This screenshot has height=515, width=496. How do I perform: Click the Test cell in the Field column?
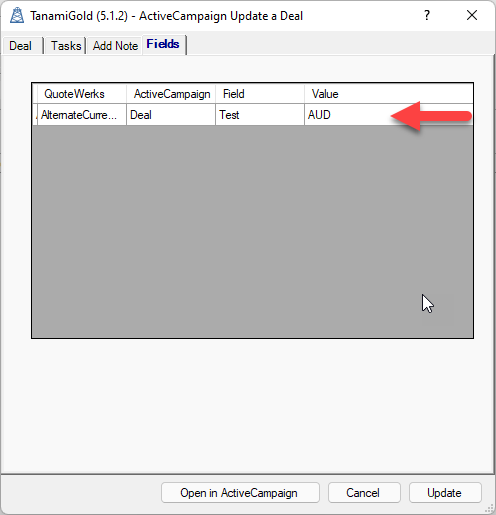coord(260,115)
